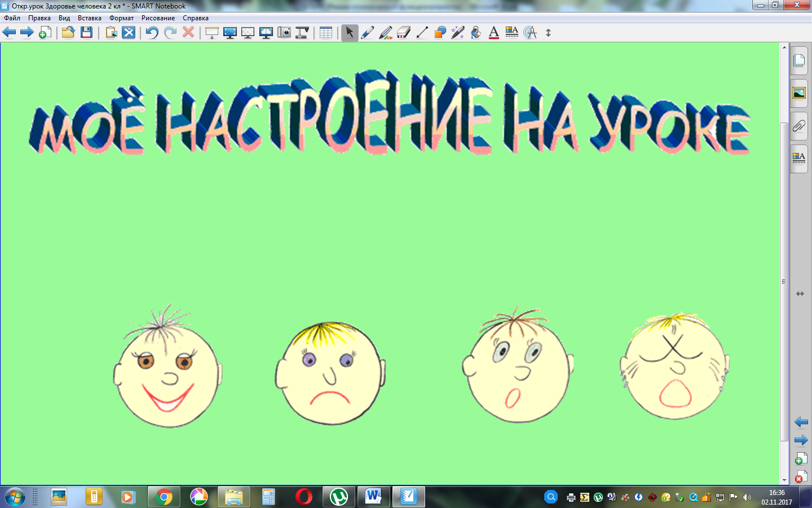This screenshot has height=508, width=812.
Task: Select the Pen tool in the toolbar
Action: coord(368,33)
